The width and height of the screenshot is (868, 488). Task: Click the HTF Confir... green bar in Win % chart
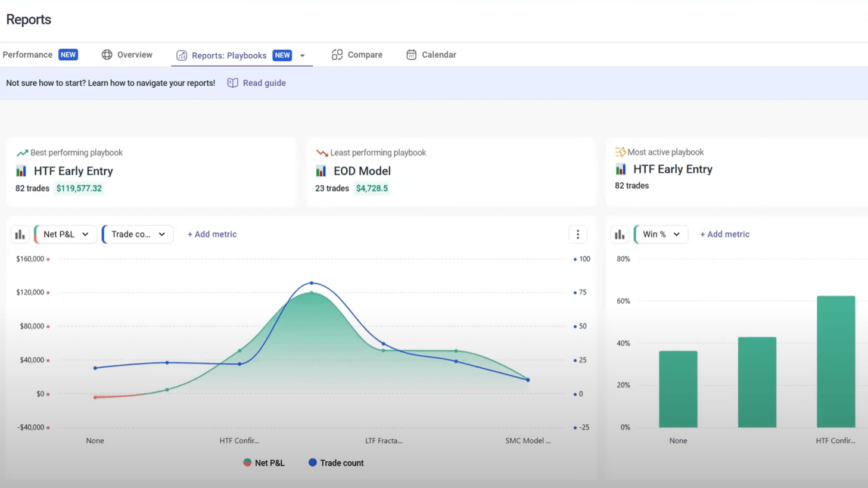[835, 361]
